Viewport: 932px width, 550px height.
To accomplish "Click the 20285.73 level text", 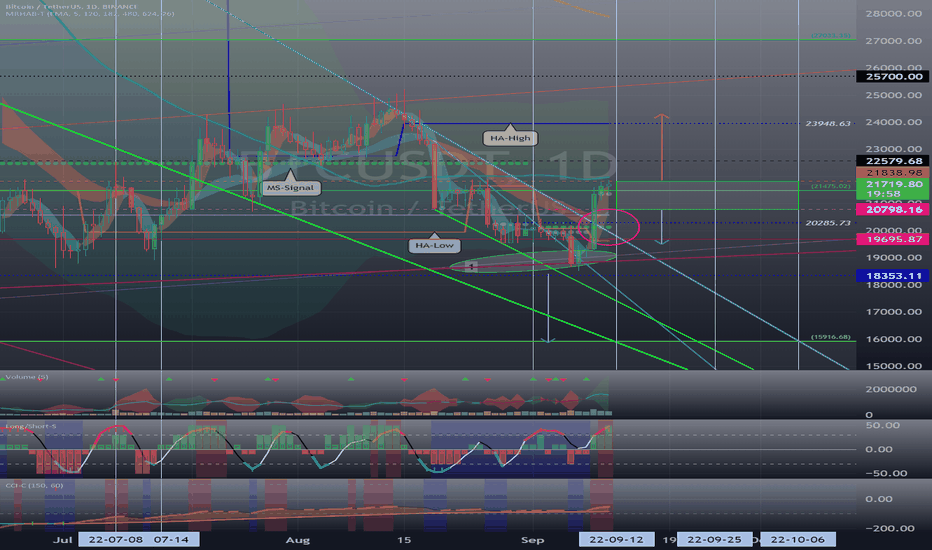I will pyautogui.click(x=828, y=223).
